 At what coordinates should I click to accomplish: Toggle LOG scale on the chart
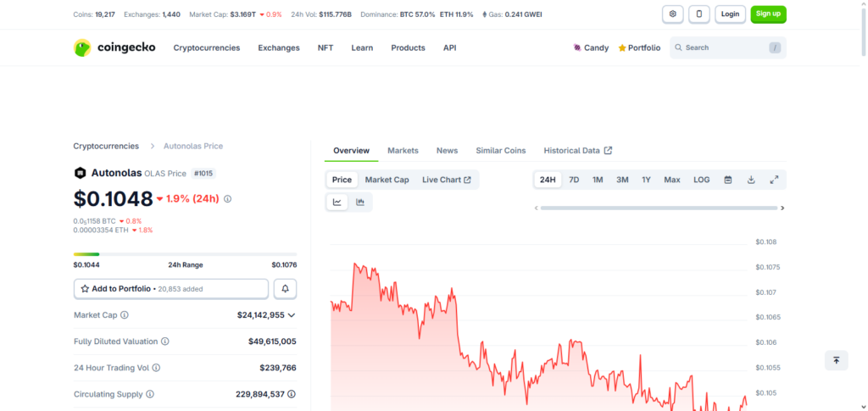coord(702,180)
